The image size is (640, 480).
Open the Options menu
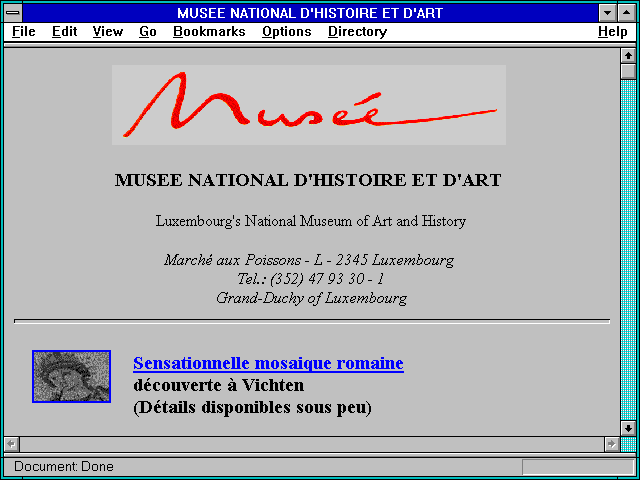287,31
